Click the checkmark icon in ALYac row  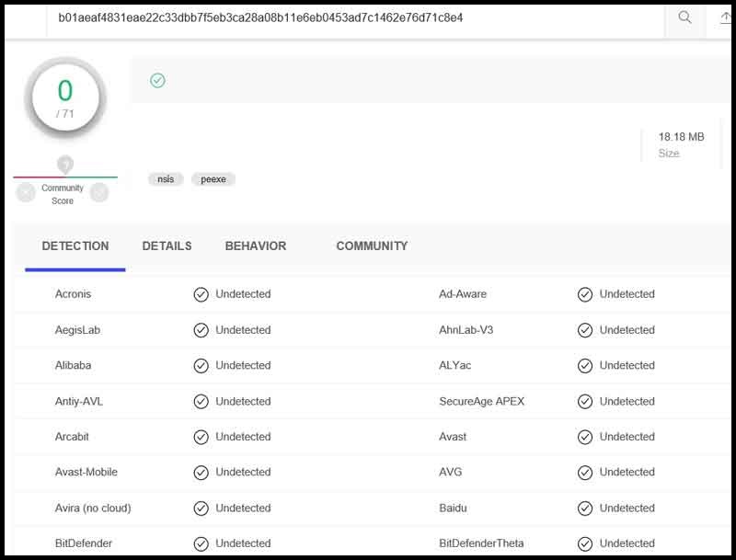tap(585, 366)
